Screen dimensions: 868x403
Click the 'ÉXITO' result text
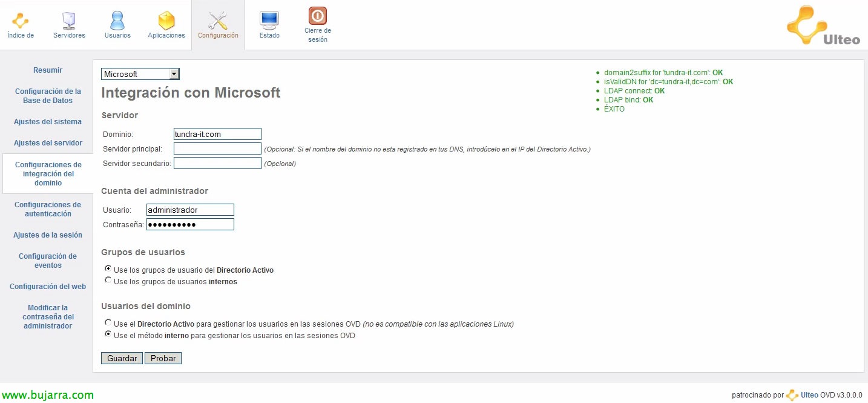(x=614, y=109)
